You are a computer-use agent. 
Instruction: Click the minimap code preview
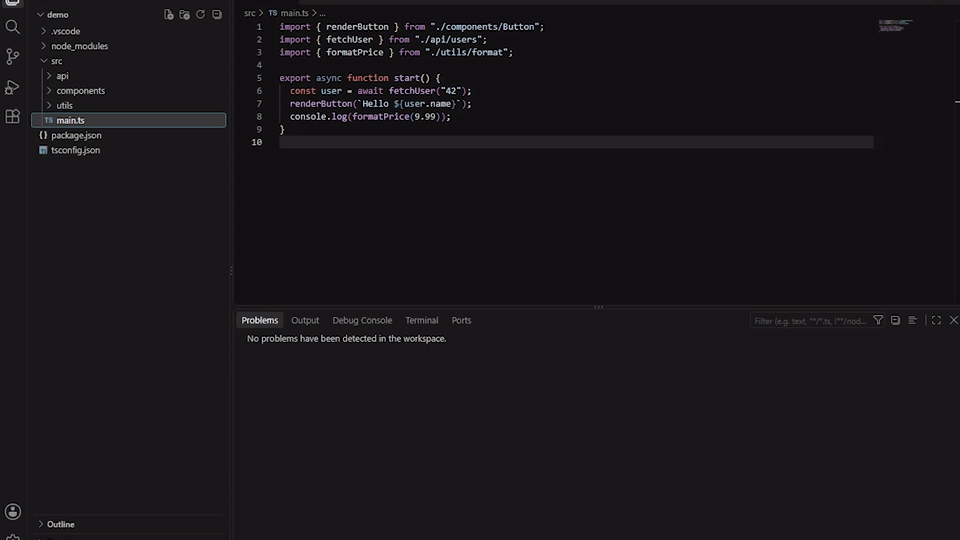click(x=895, y=25)
